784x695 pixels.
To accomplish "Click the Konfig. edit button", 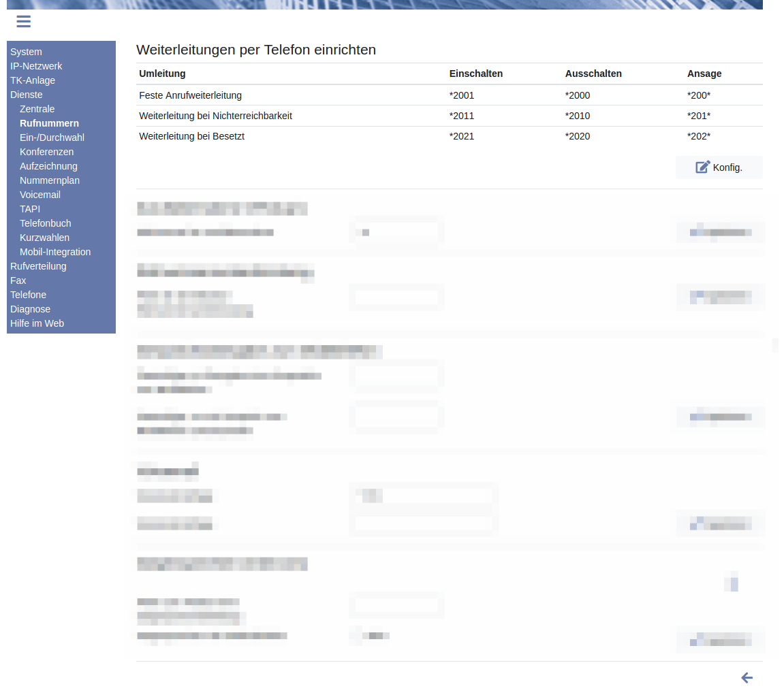I will (719, 167).
